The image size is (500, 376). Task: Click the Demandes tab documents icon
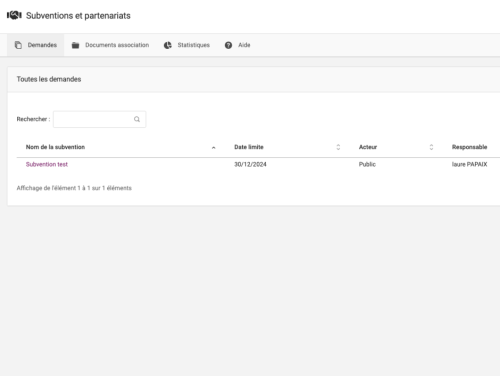tap(18, 45)
